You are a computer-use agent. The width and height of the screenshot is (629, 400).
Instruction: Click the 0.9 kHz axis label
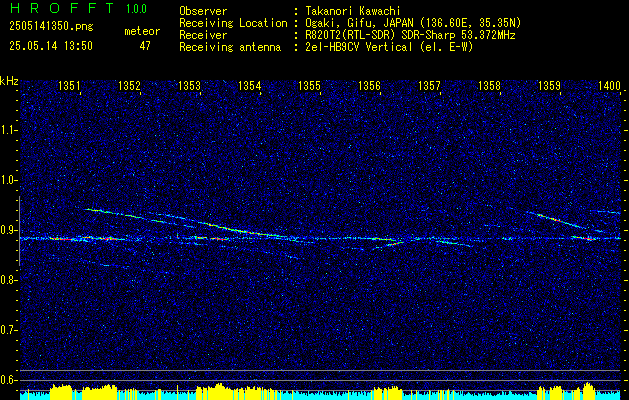(7, 230)
